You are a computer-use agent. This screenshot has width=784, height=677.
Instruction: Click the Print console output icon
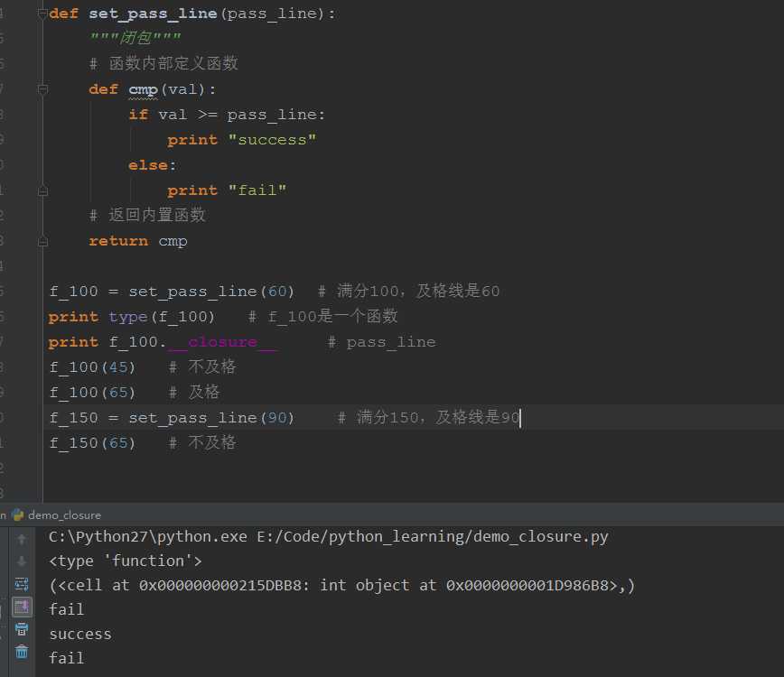coord(22,629)
